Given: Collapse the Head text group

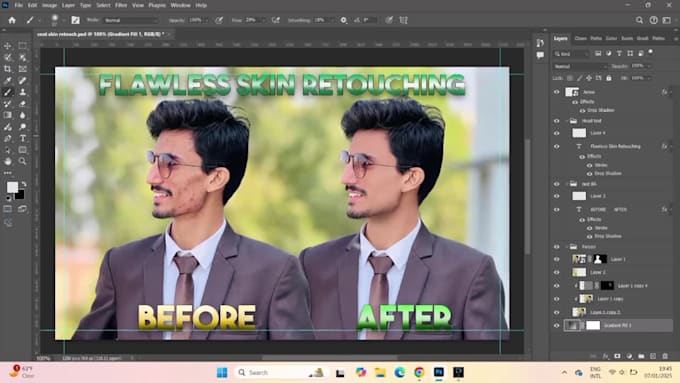Looking at the screenshot, I should pos(567,121).
